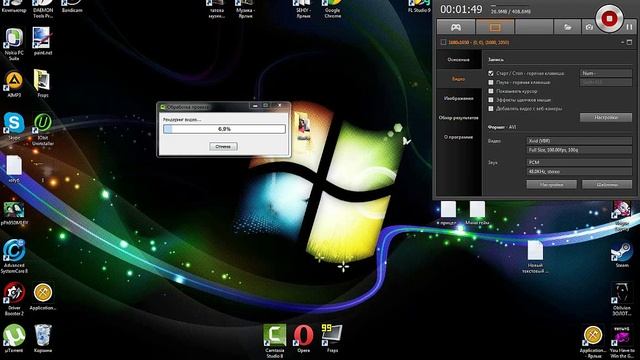
Task: Open Opera browser desktop icon
Action: [303, 338]
